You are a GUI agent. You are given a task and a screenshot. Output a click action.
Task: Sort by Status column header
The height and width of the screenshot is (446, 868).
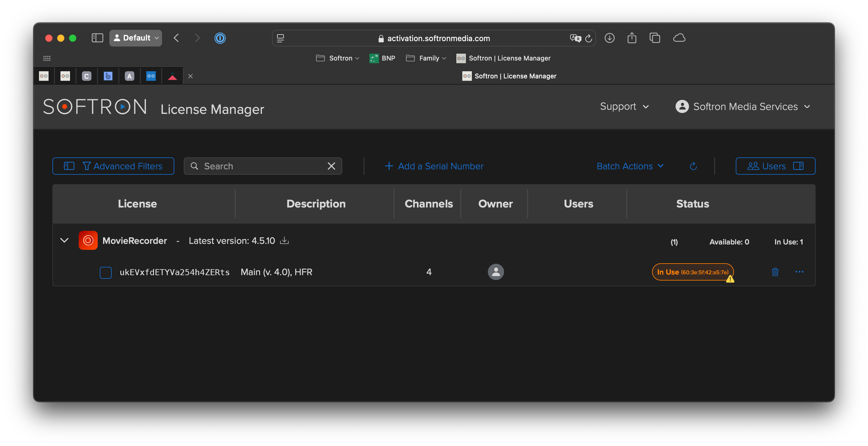[x=693, y=203]
